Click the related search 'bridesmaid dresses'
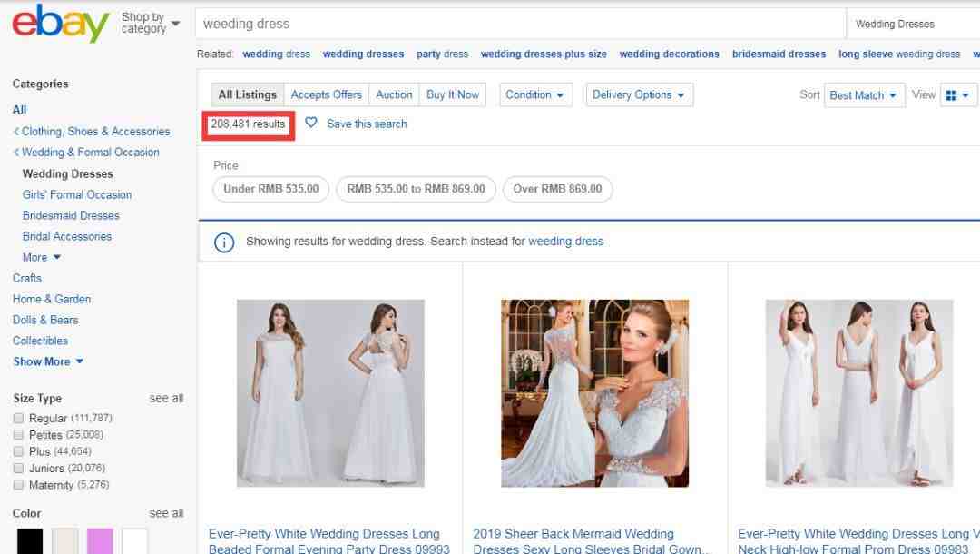980x554 pixels. [x=779, y=54]
